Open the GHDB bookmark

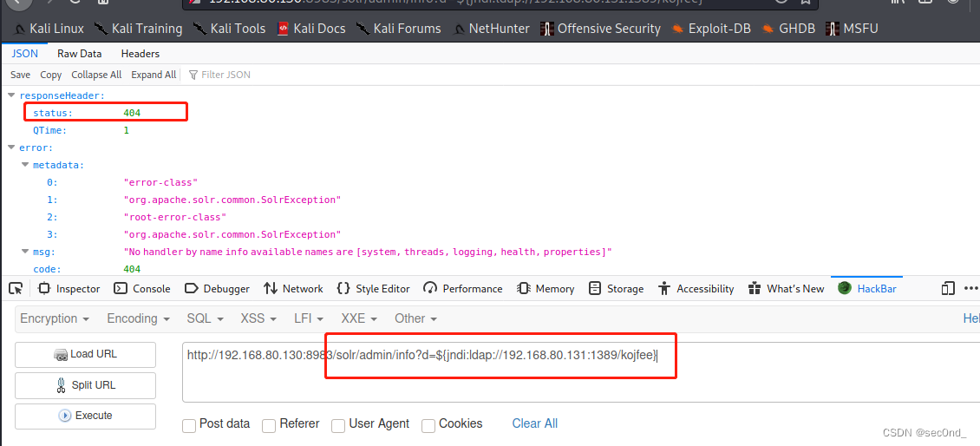pos(788,28)
